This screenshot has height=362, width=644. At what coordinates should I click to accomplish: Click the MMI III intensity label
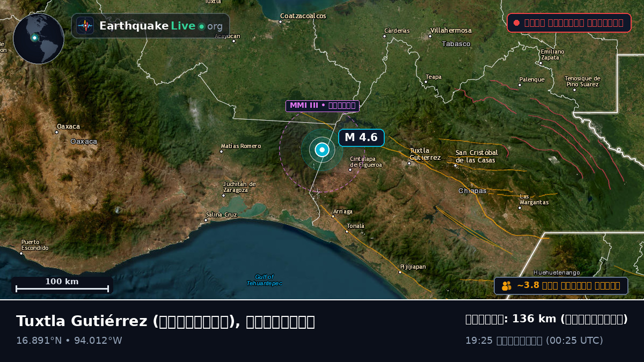click(322, 106)
